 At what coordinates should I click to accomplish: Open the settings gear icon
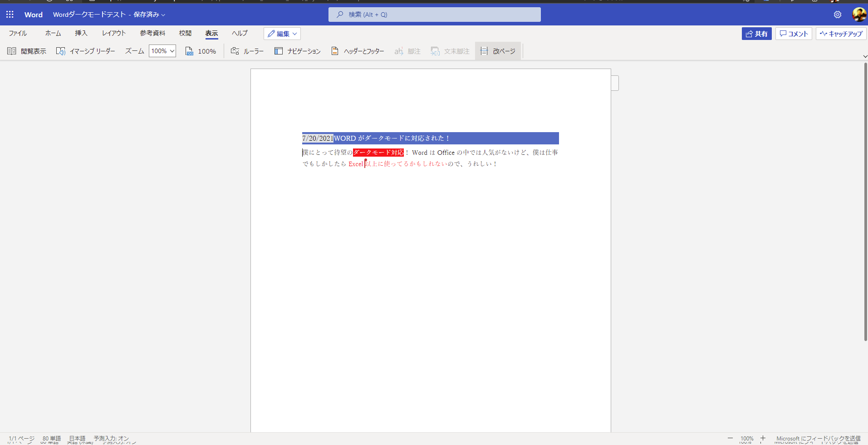click(838, 15)
